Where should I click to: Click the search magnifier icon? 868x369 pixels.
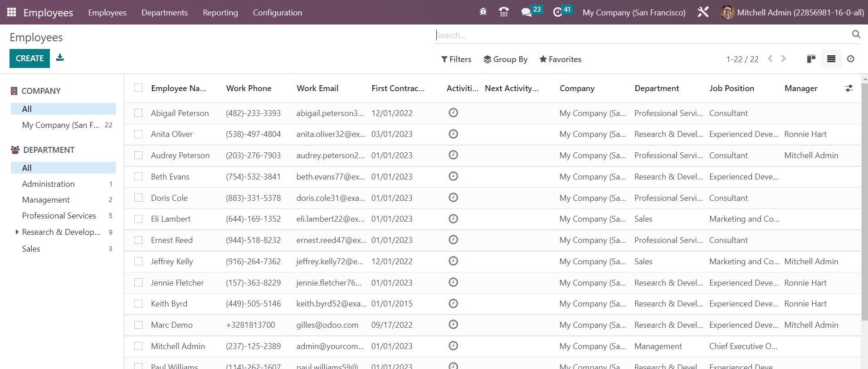click(x=856, y=34)
